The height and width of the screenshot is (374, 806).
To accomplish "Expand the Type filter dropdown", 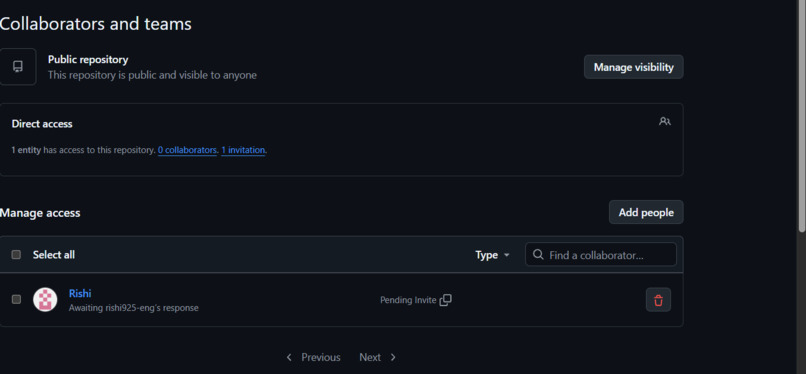I will (x=492, y=255).
